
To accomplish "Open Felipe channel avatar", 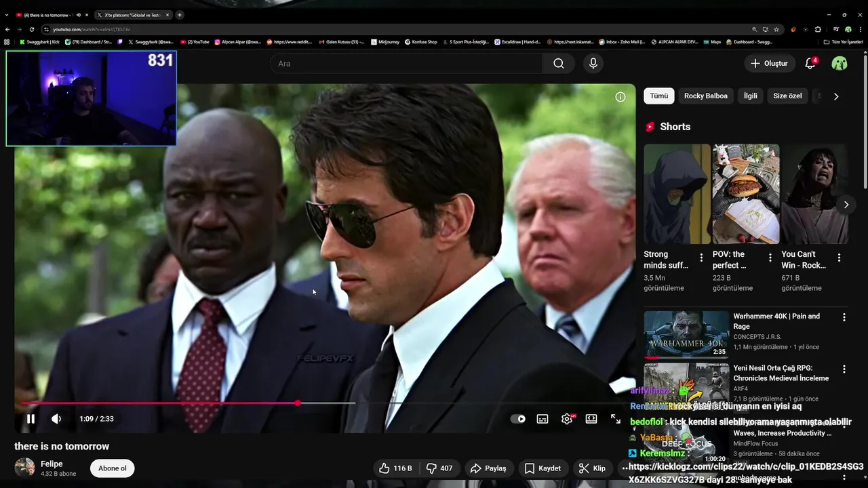I will 25,468.
